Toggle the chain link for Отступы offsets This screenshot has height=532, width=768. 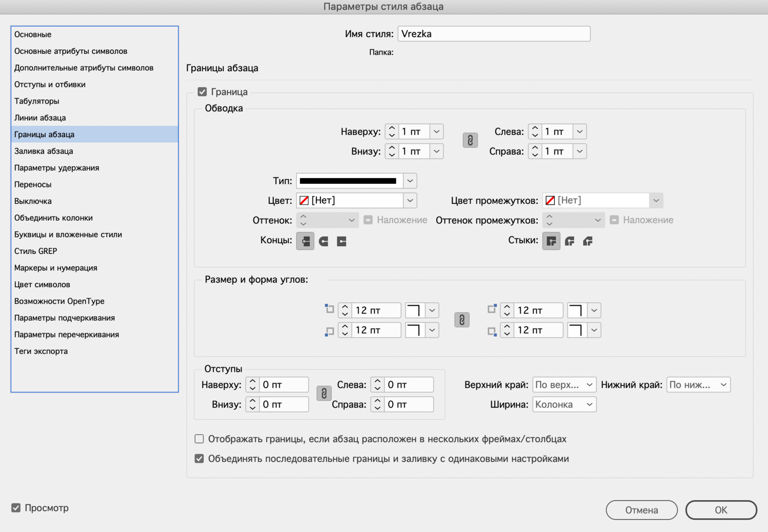(x=324, y=393)
